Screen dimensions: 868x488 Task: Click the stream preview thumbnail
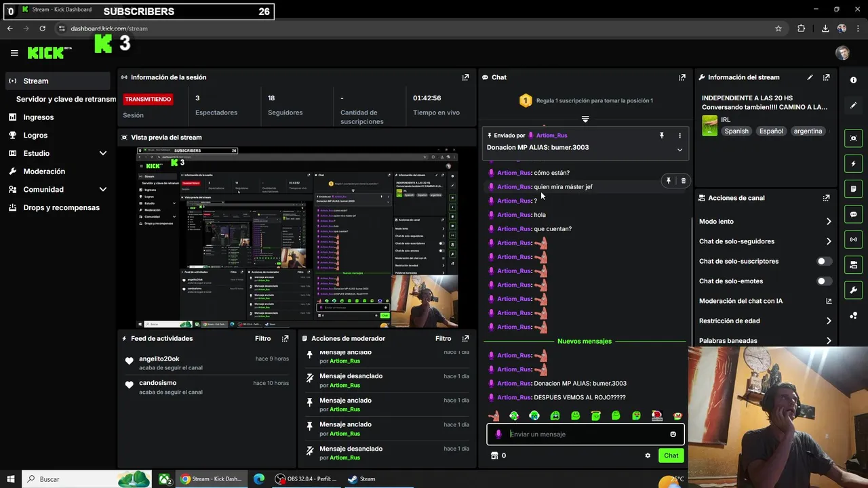(297, 237)
